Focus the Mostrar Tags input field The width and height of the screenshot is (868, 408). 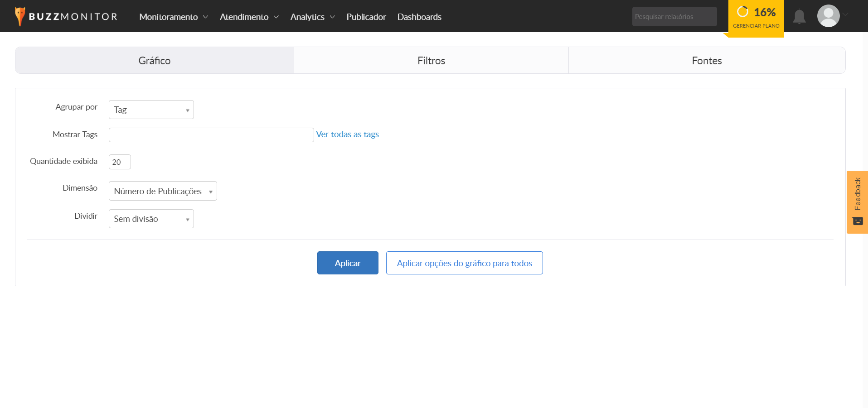click(x=211, y=135)
